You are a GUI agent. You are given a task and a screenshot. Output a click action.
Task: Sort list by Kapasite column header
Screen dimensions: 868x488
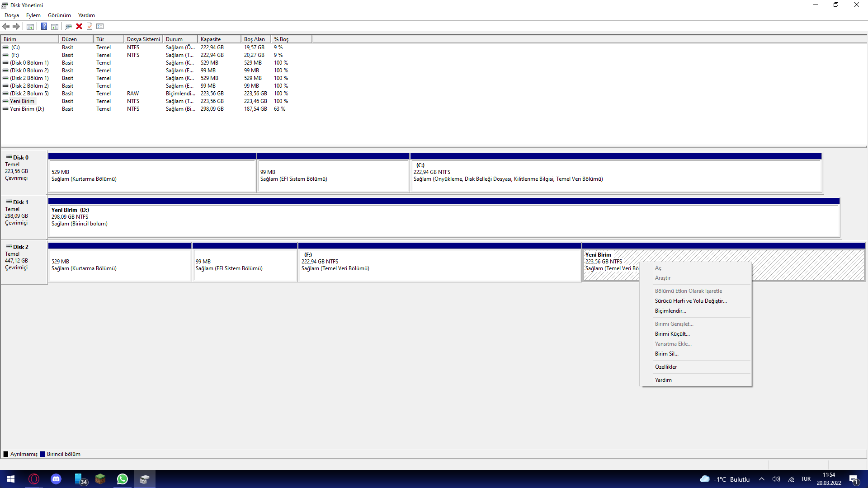pyautogui.click(x=211, y=39)
